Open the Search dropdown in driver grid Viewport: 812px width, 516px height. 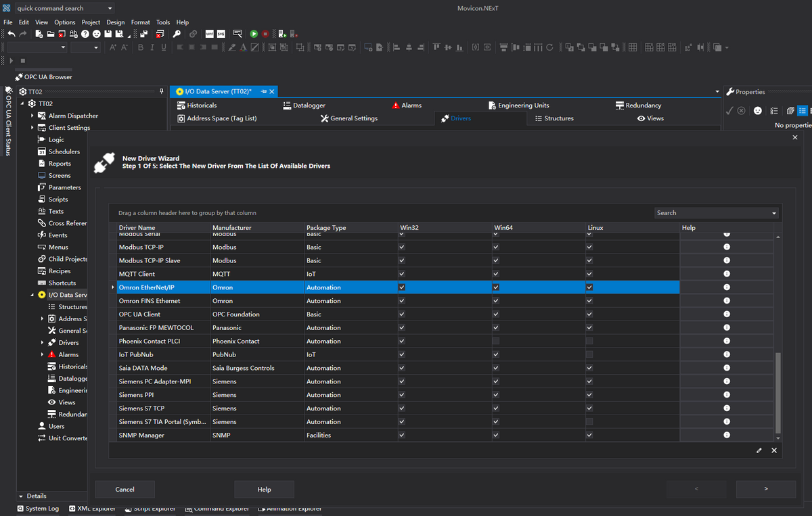[774, 213]
